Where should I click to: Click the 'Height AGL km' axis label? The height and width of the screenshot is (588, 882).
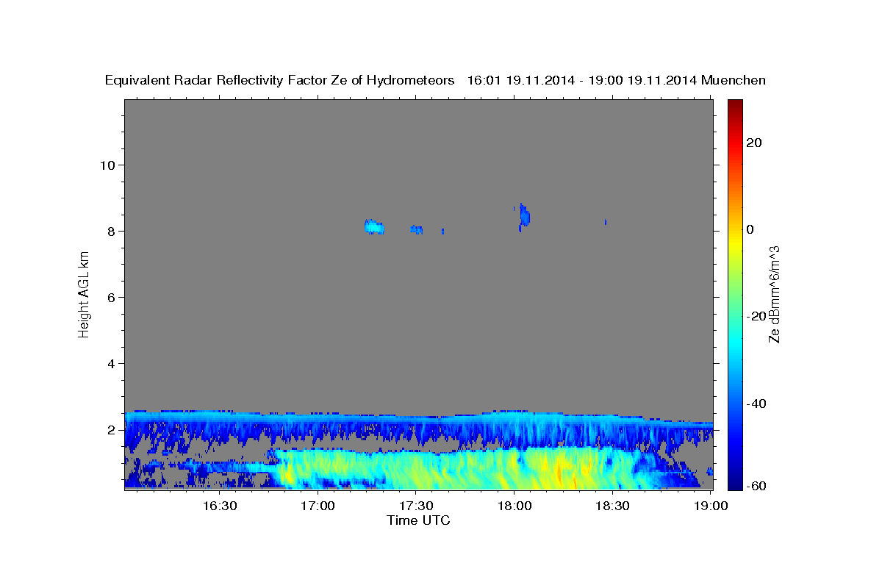(85, 293)
